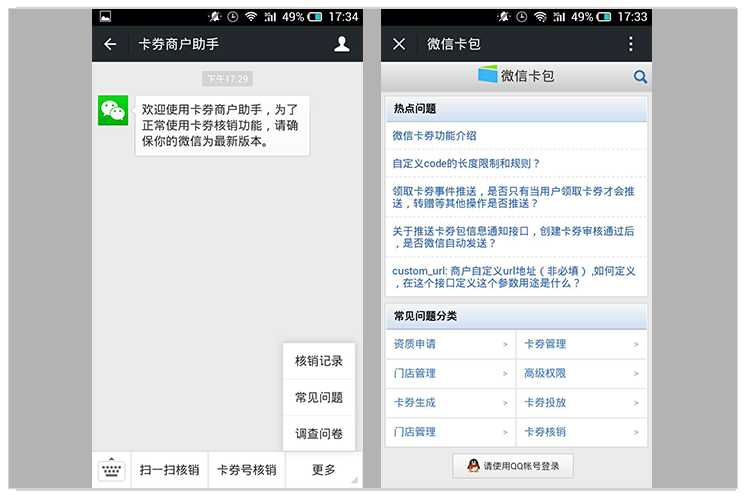The image size is (750, 496).
Task: Switch to keyboard input icon
Action: click(111, 470)
